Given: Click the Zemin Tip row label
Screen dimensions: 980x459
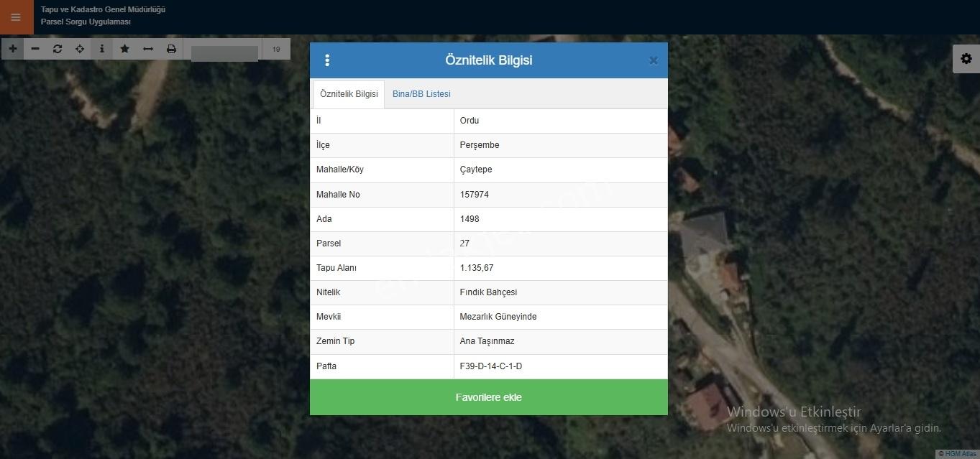Looking at the screenshot, I should [336, 341].
